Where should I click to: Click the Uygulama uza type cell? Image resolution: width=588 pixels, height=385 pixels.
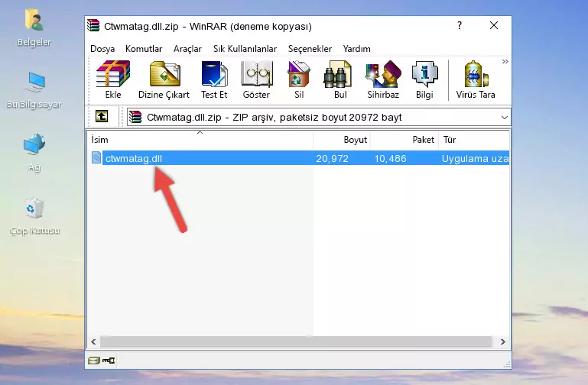(475, 159)
